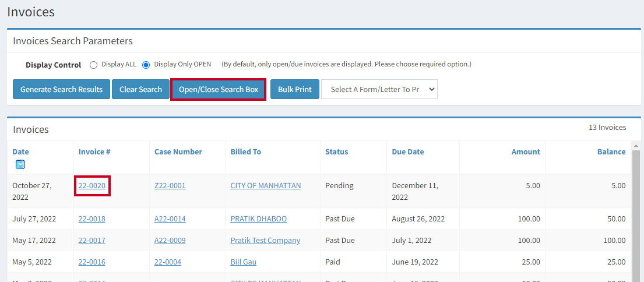Click the May 5, 2022 date cell
This screenshot has height=282, width=644.
[32, 262]
